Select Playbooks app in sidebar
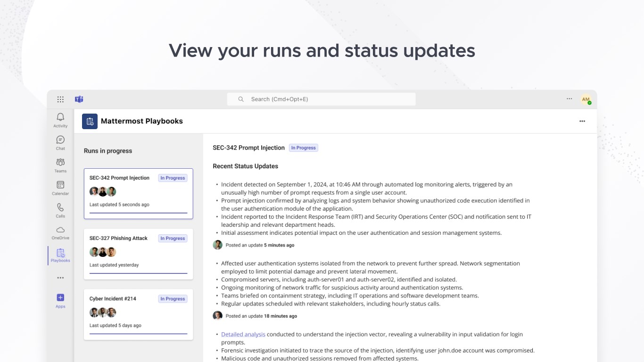Image resolution: width=644 pixels, height=362 pixels. click(x=60, y=255)
